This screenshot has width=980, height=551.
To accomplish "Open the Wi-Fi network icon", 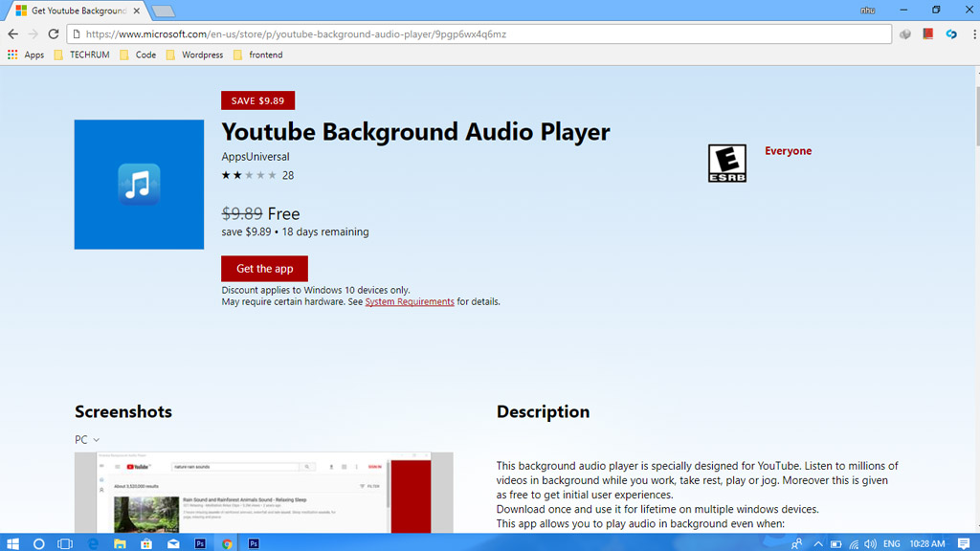I will 854,544.
